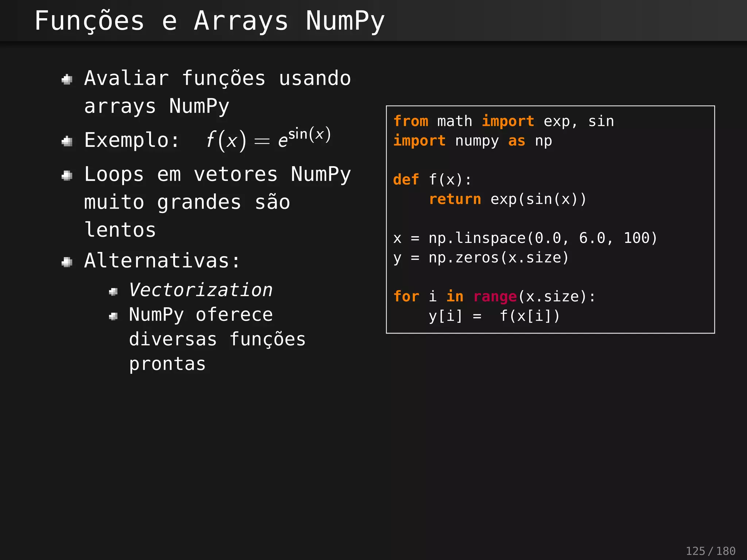Click the bullet marker beside 'Avaliar funções usando'

[x=67, y=79]
